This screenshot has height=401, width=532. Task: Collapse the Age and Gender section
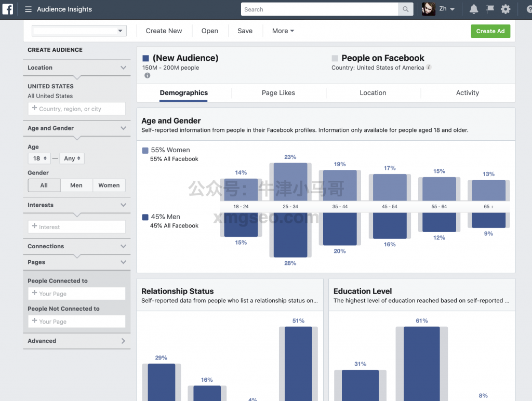tap(124, 128)
